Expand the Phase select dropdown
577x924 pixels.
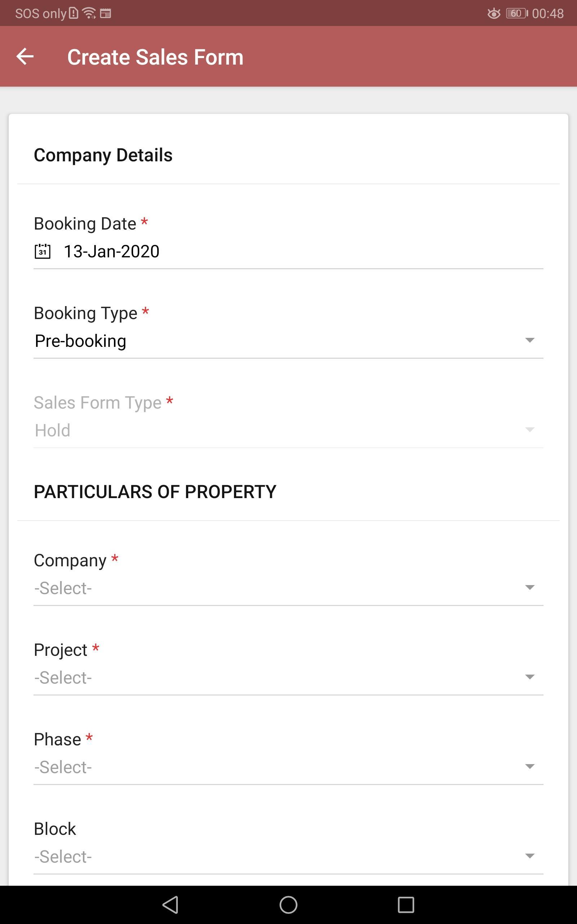pos(288,767)
